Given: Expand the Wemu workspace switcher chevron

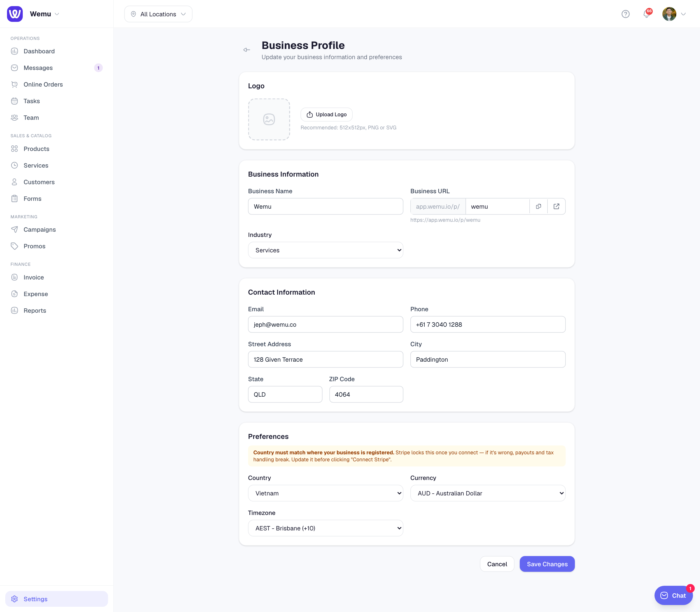Looking at the screenshot, I should 57,14.
